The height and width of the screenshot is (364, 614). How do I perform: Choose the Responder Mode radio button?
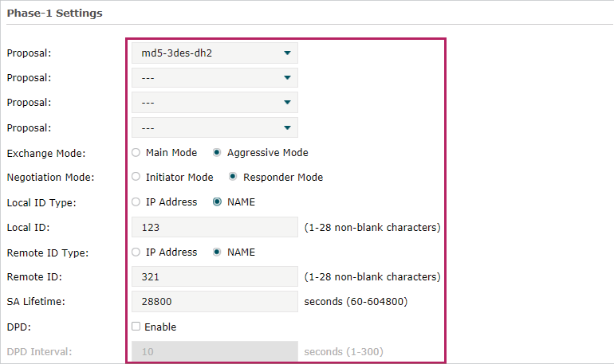click(x=233, y=177)
